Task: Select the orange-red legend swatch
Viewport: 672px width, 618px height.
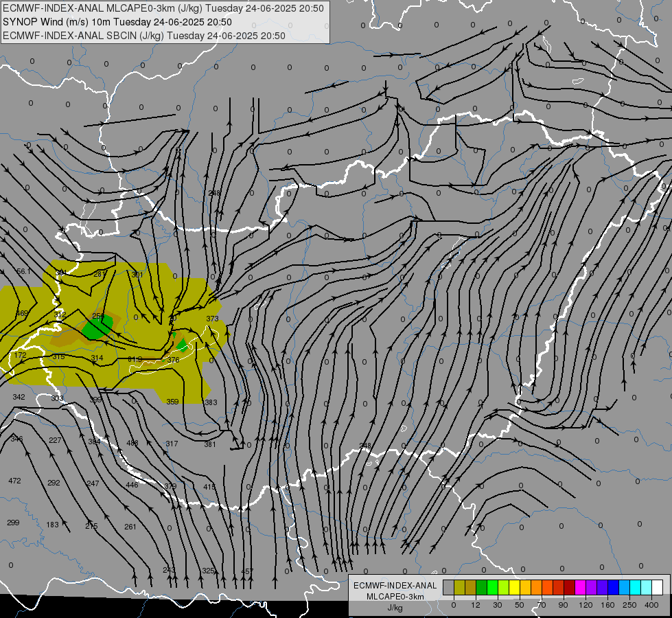Action: [547, 588]
